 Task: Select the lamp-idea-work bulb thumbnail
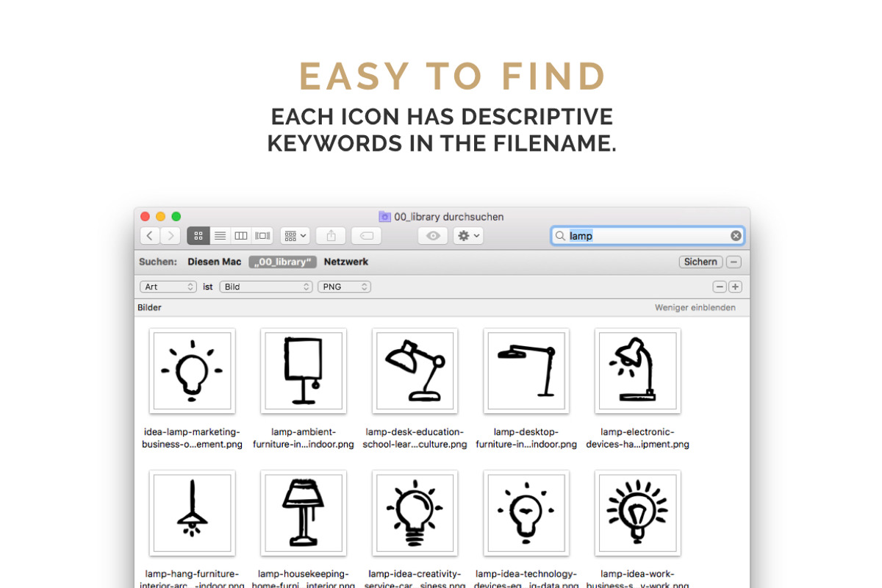click(x=638, y=513)
